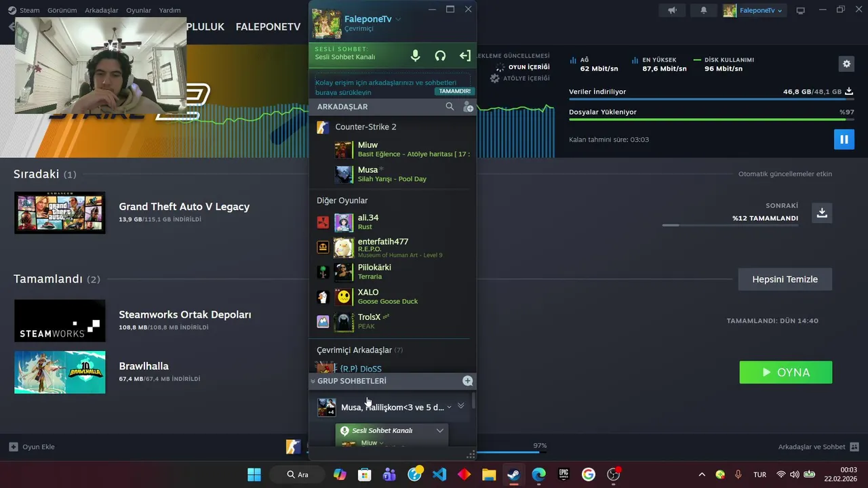Screen dimensions: 868x488
Task: Click the add friend icon
Action: pyautogui.click(x=468, y=106)
